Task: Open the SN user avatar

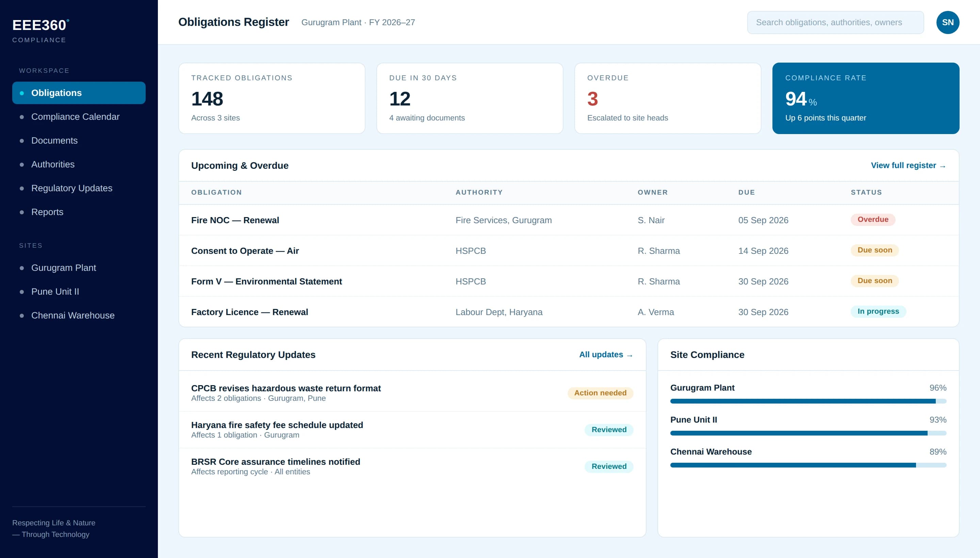Action: pyautogui.click(x=947, y=22)
